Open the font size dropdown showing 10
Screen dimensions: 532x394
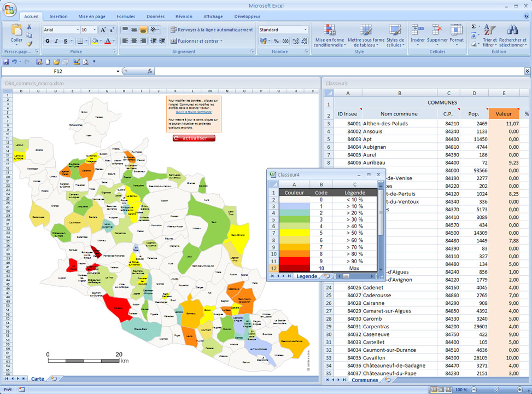[x=95, y=30]
